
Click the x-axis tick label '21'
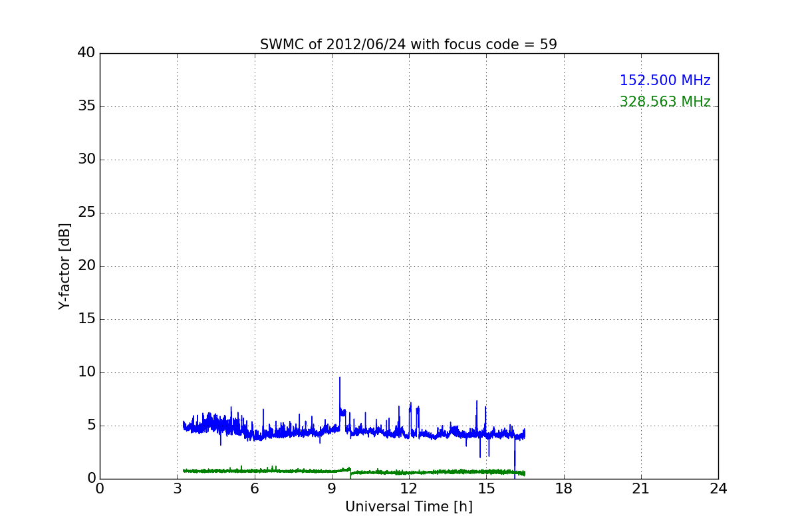click(x=641, y=489)
